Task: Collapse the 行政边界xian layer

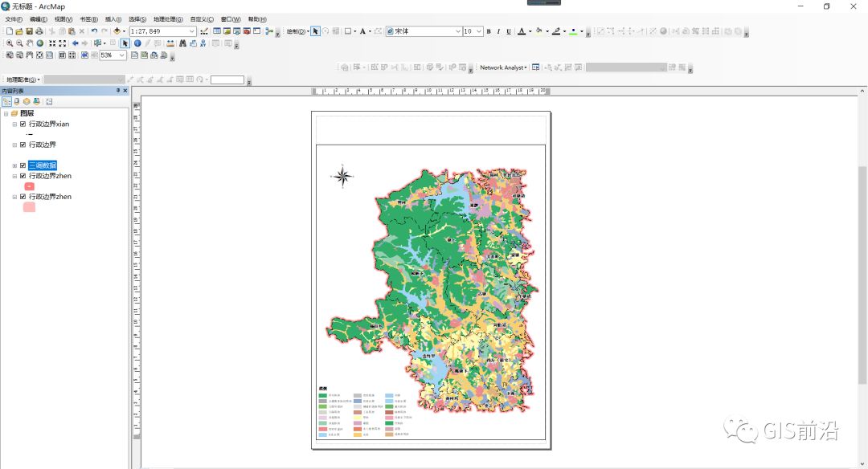Action: pyautogui.click(x=15, y=124)
